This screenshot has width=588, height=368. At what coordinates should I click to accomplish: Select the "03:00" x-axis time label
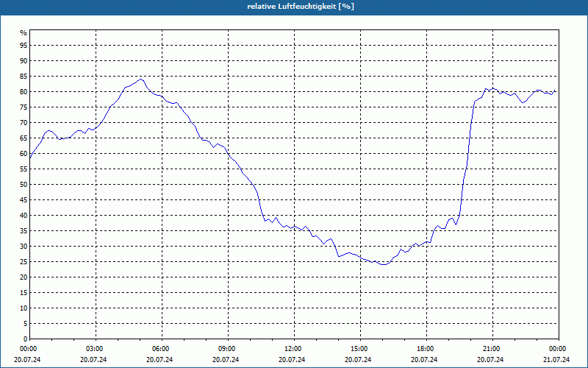click(94, 349)
